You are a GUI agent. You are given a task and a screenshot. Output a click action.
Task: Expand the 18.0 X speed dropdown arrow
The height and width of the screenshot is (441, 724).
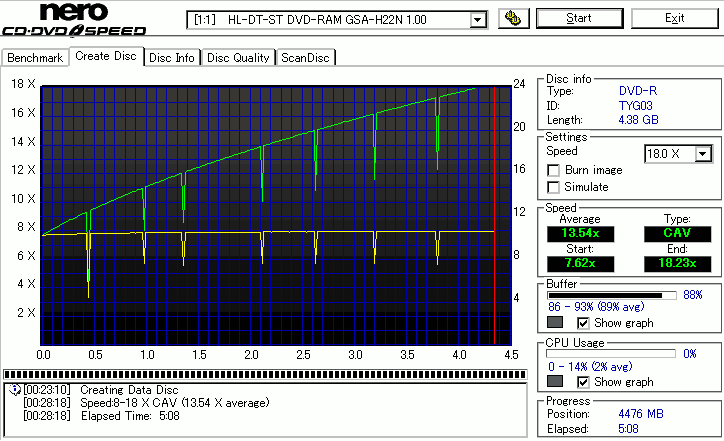pos(703,154)
